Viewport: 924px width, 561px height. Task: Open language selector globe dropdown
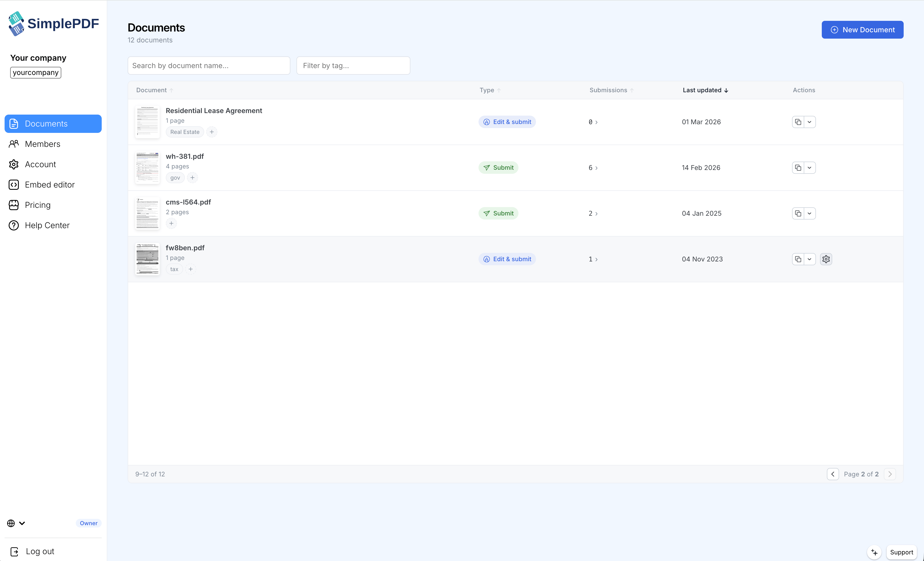(x=16, y=523)
